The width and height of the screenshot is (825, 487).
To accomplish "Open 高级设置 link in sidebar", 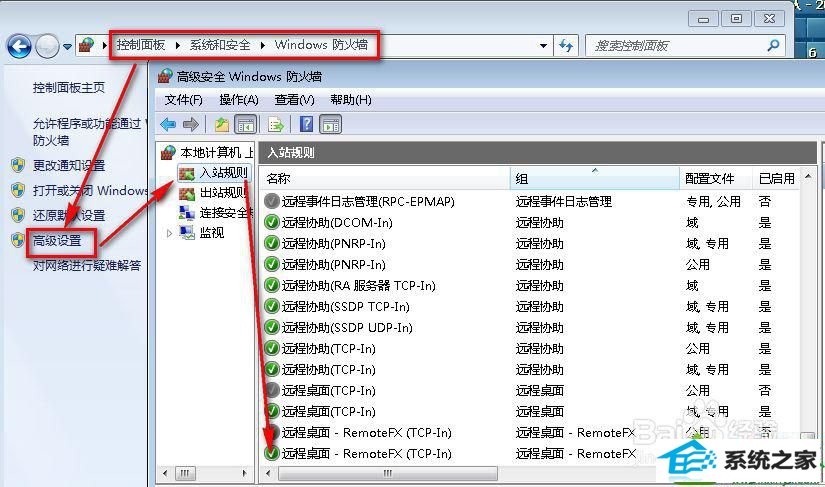I will (57, 241).
